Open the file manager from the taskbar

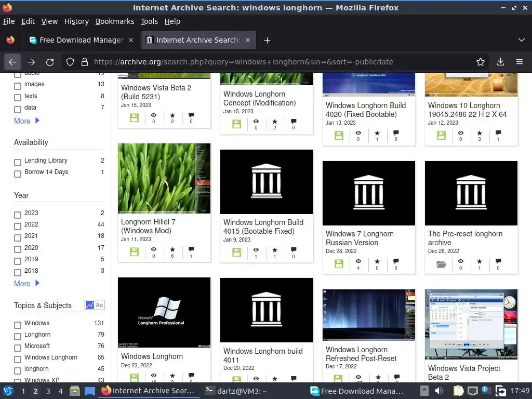tap(75, 391)
